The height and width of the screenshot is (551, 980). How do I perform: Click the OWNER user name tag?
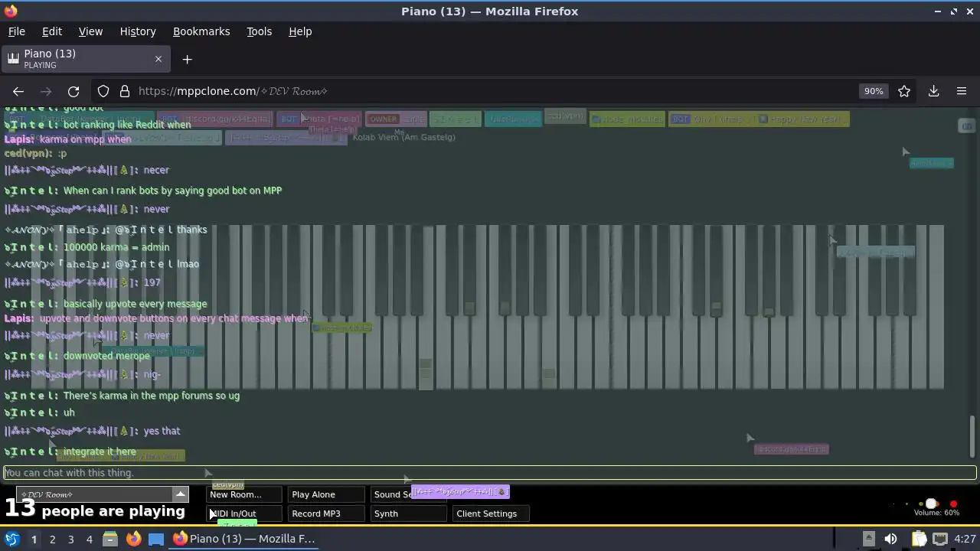pyautogui.click(x=396, y=119)
